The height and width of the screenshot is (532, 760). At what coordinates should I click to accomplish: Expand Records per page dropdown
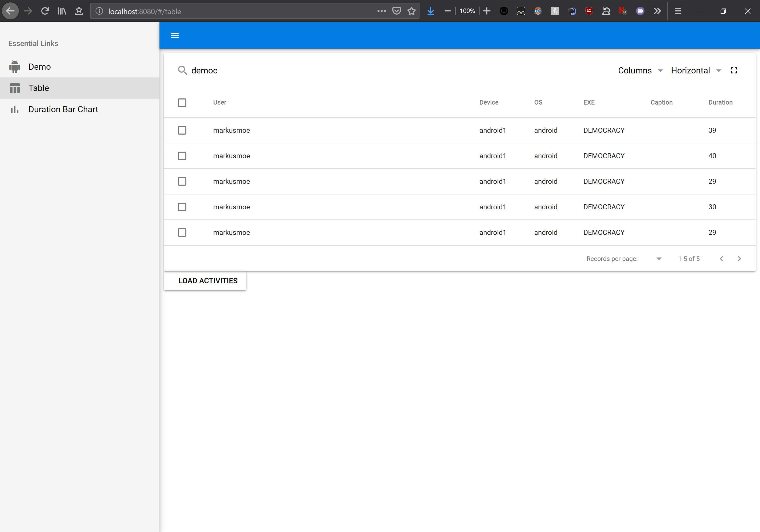click(659, 259)
